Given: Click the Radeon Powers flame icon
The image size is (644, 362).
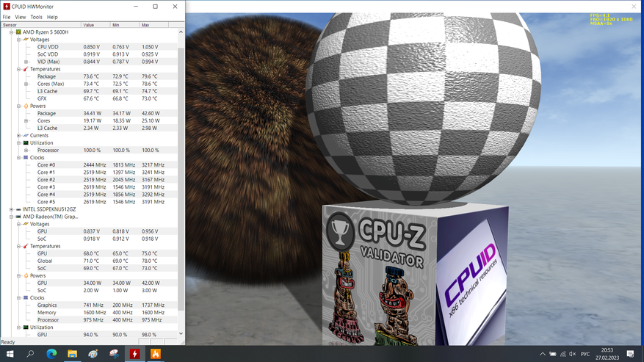Looking at the screenshot, I should tap(26, 275).
